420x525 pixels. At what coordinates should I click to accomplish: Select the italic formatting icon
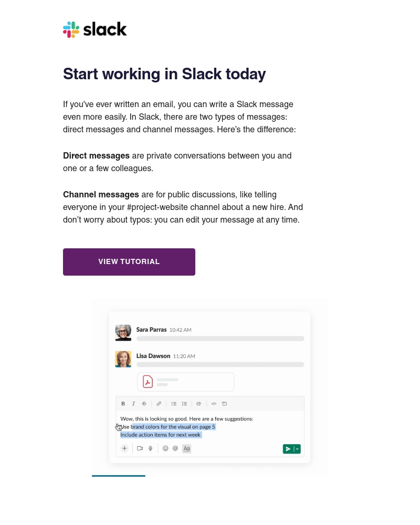[x=134, y=404]
